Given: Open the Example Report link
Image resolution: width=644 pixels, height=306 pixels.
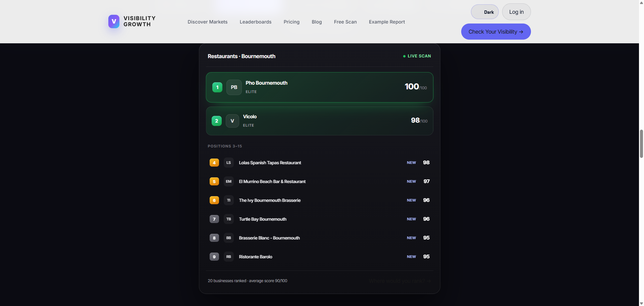Looking at the screenshot, I should pyautogui.click(x=387, y=22).
